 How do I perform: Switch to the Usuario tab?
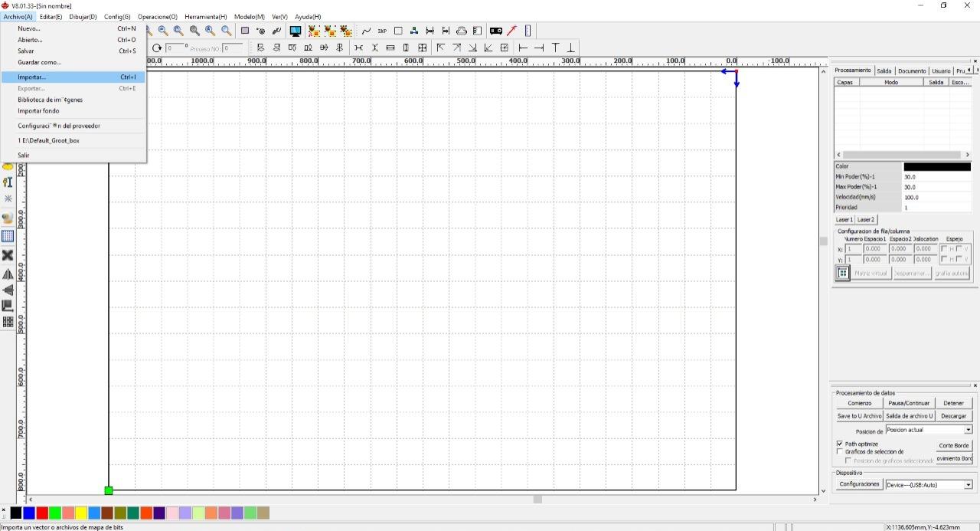(941, 70)
